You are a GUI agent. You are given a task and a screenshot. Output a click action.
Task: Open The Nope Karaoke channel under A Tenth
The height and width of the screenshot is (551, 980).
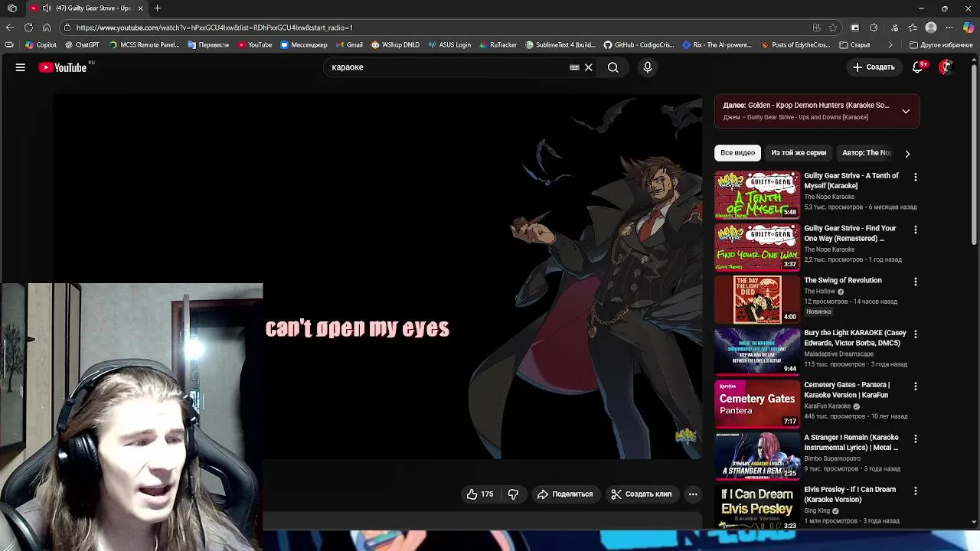pos(829,197)
